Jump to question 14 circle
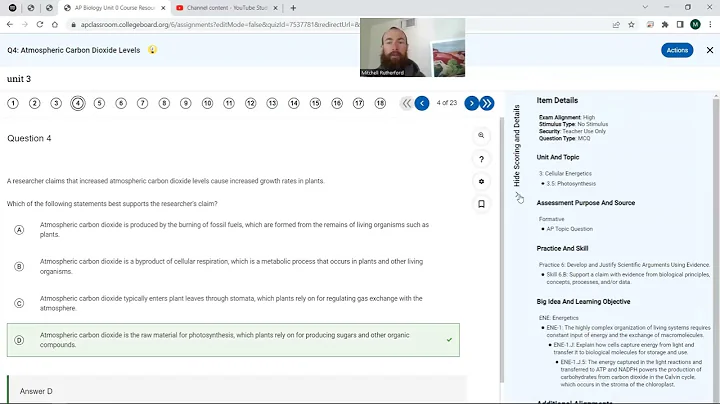The height and width of the screenshot is (404, 720). click(x=294, y=103)
